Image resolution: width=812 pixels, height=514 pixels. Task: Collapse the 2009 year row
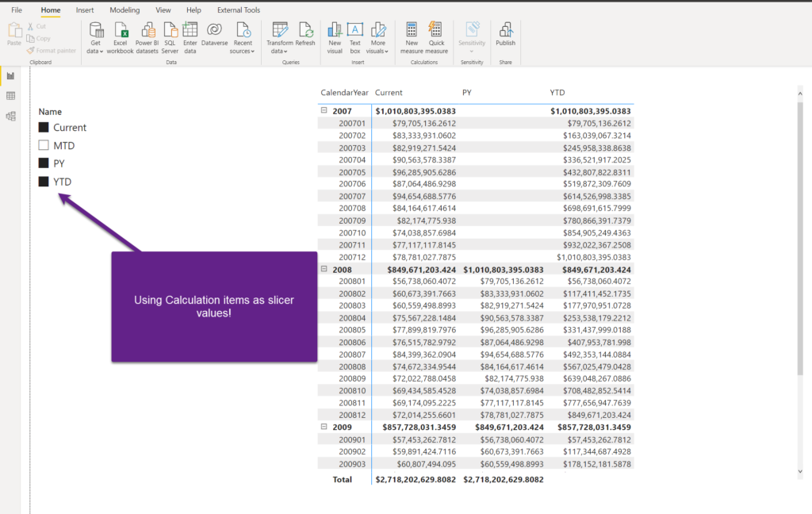pyautogui.click(x=324, y=427)
